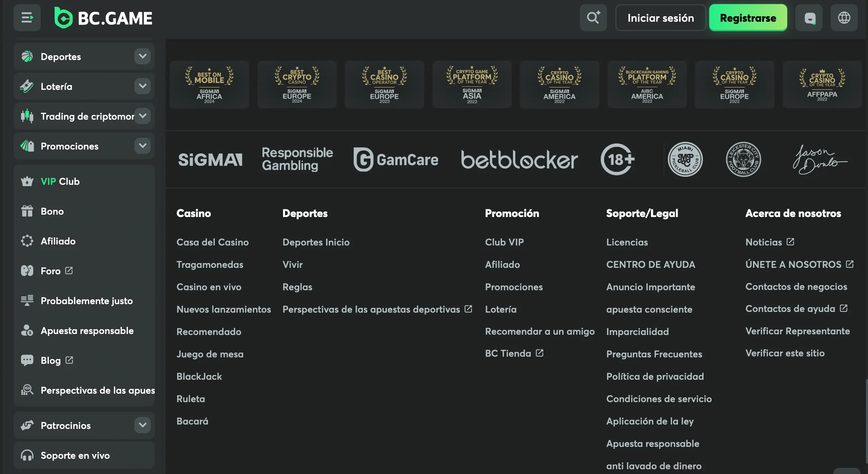Screen dimensions: 868x474
Task: Click the Lotería ticket icon
Action: [x=27, y=86]
